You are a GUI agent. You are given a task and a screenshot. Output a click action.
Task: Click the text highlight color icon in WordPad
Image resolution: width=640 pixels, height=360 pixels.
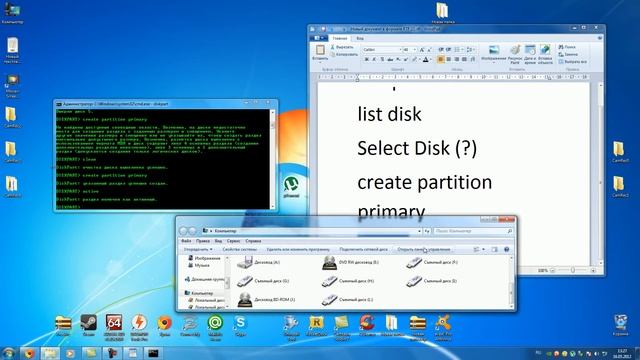click(415, 60)
